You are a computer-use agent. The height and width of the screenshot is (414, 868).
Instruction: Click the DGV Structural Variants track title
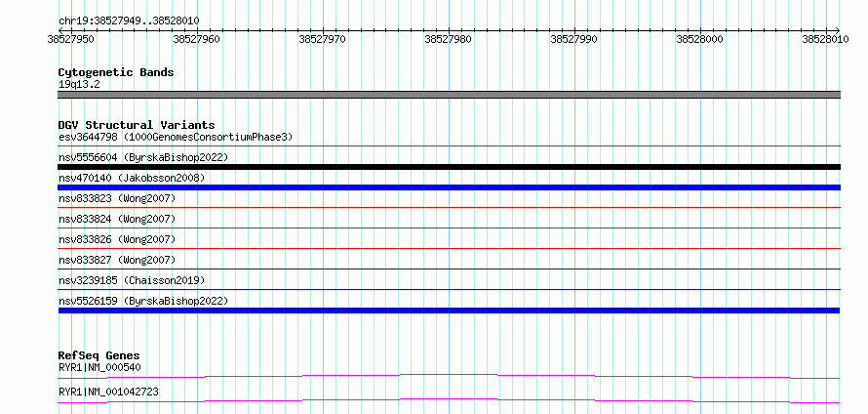[137, 125]
